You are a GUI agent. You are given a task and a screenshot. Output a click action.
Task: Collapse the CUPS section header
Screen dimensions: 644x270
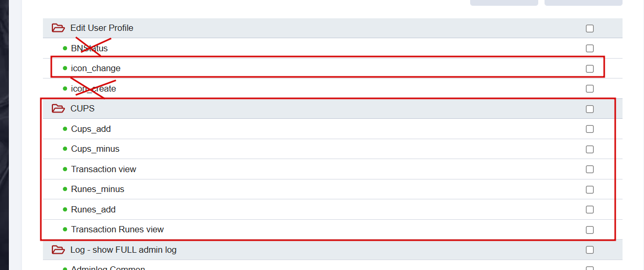coord(82,109)
